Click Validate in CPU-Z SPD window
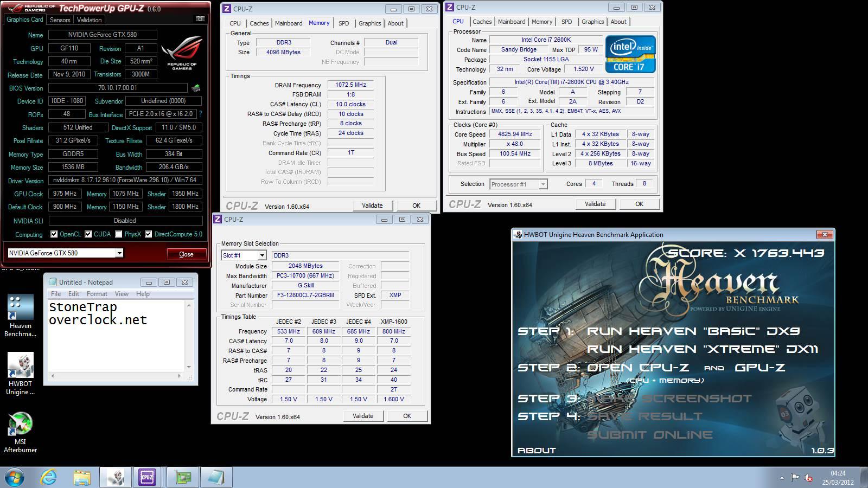This screenshot has height=488, width=868. [363, 416]
